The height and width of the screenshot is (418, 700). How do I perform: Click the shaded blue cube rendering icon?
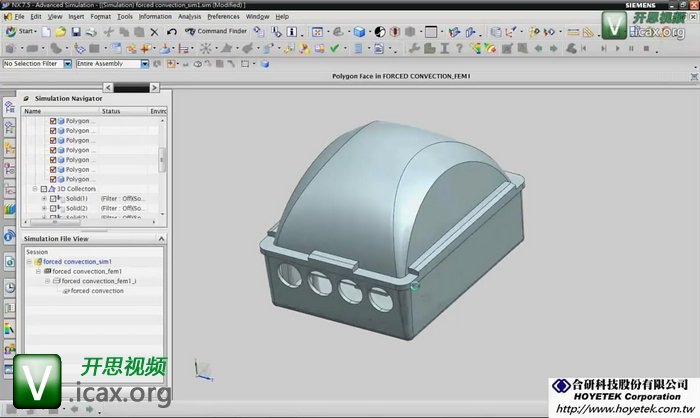click(358, 32)
